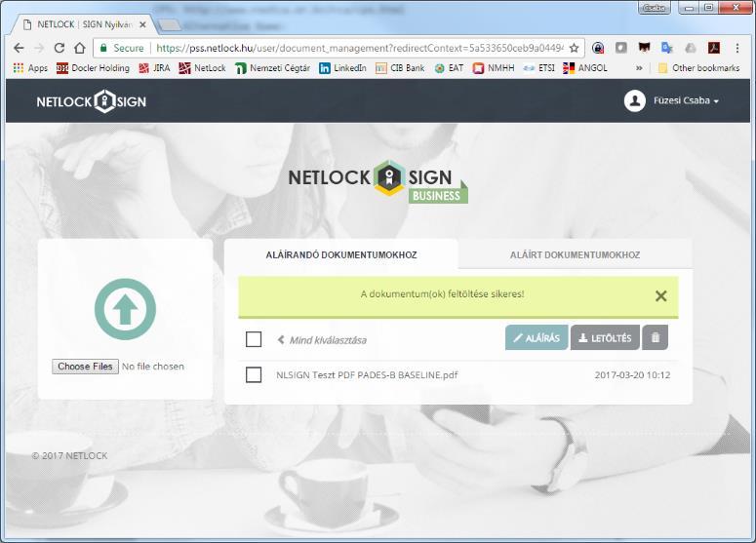Click the grey cloud extension icon

pos(691,48)
